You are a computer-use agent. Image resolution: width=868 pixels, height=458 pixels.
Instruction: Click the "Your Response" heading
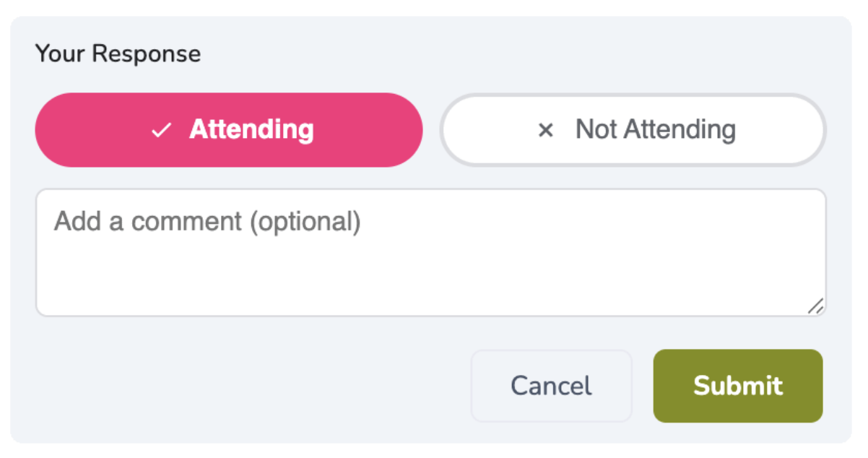click(118, 53)
